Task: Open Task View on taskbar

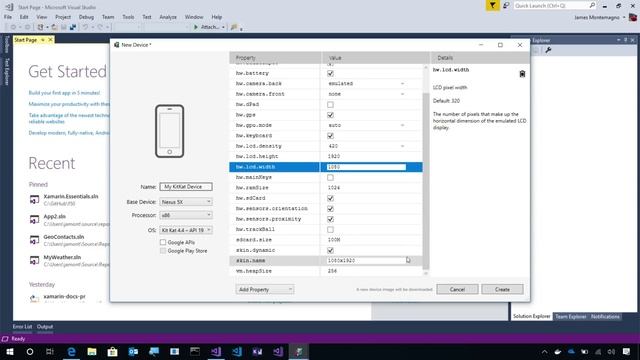Action: (50, 351)
